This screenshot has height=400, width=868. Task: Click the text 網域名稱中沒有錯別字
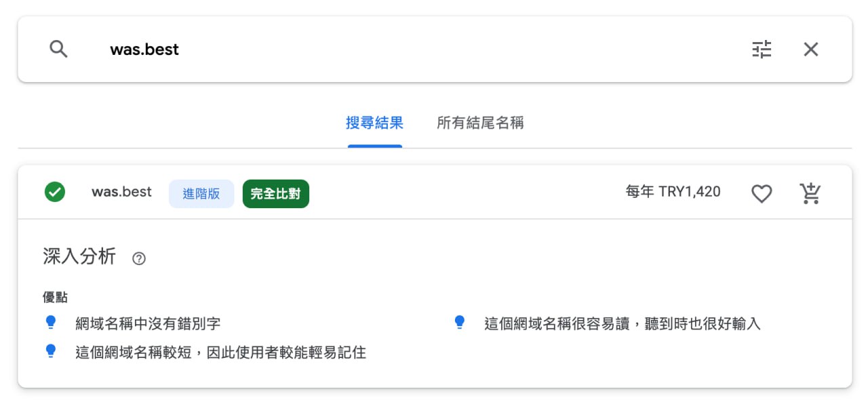click(148, 324)
